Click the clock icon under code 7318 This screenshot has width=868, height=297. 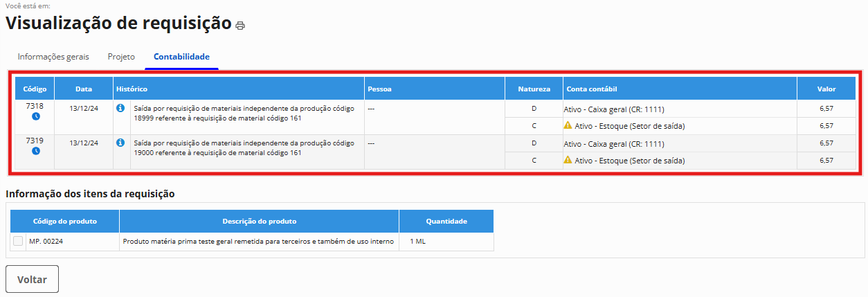coord(35,116)
